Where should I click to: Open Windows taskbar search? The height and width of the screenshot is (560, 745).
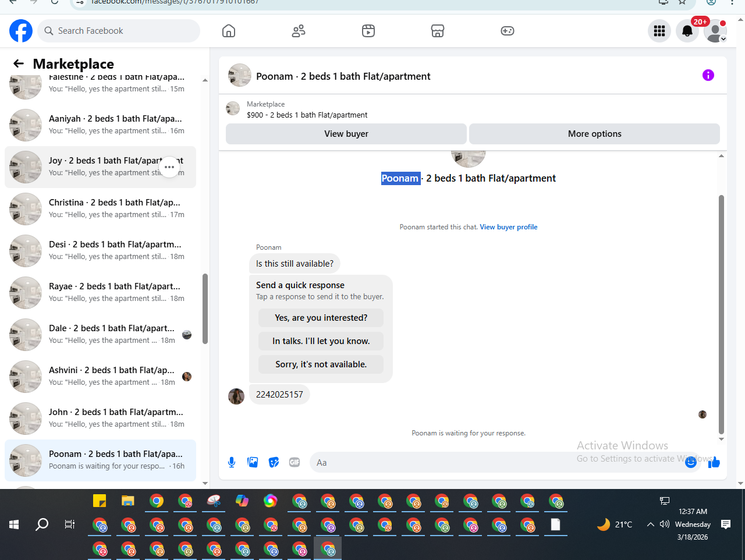[42, 524]
